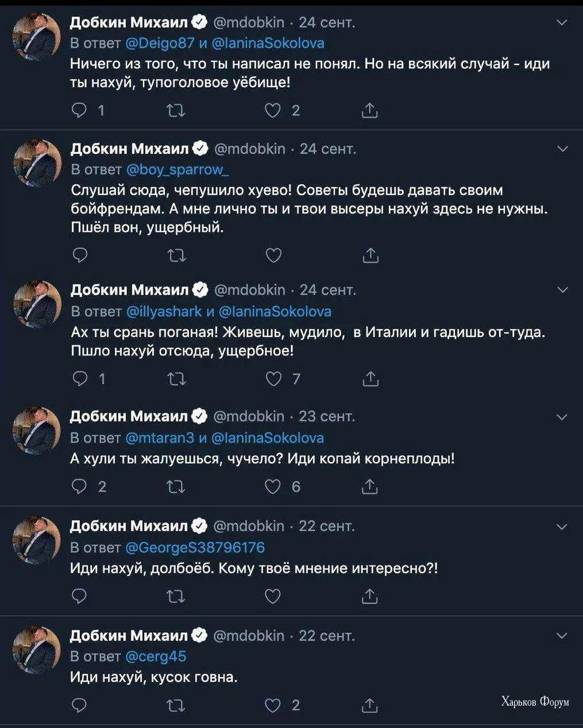The image size is (583, 728).
Task: Retweet the reply to @boy_sparrow_
Action: coord(176,255)
